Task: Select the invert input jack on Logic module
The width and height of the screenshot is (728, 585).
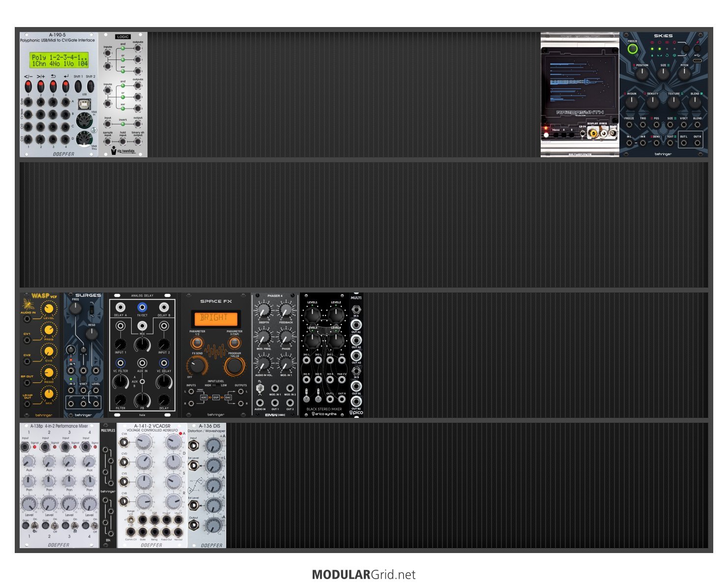Action: 108,124
